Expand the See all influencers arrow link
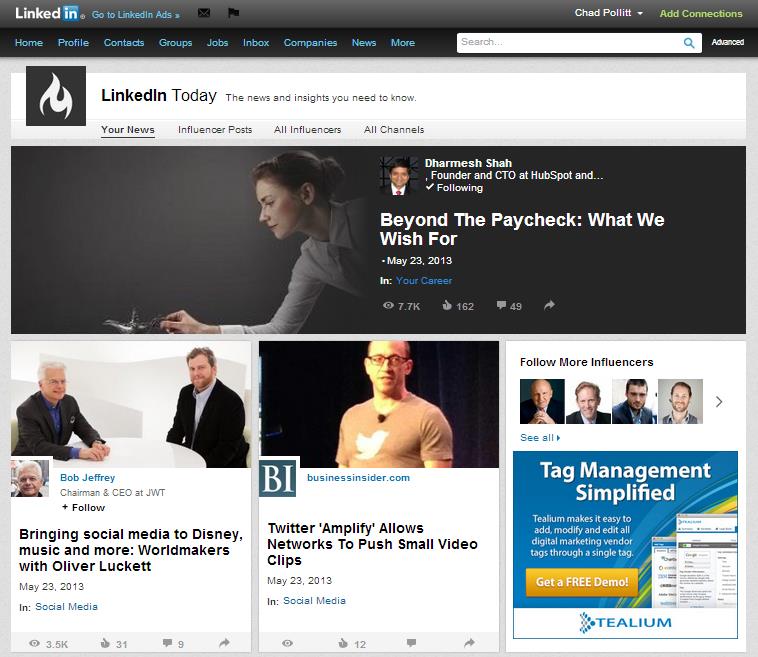 [540, 438]
